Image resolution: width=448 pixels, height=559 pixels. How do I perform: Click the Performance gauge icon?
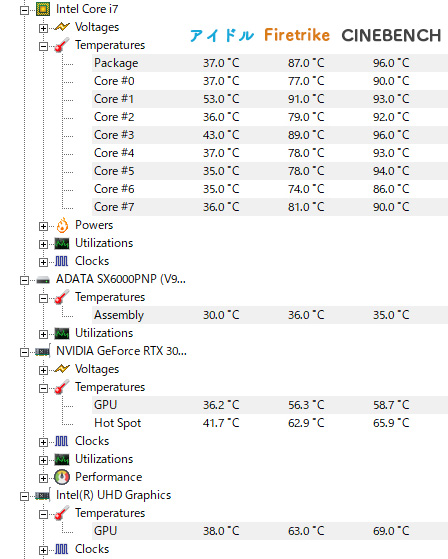coord(62,477)
